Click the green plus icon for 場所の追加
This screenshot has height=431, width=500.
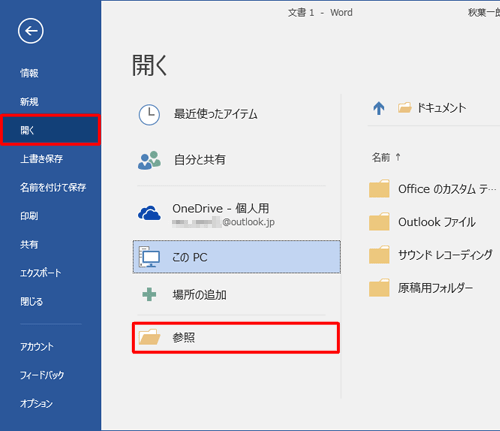[x=149, y=295]
